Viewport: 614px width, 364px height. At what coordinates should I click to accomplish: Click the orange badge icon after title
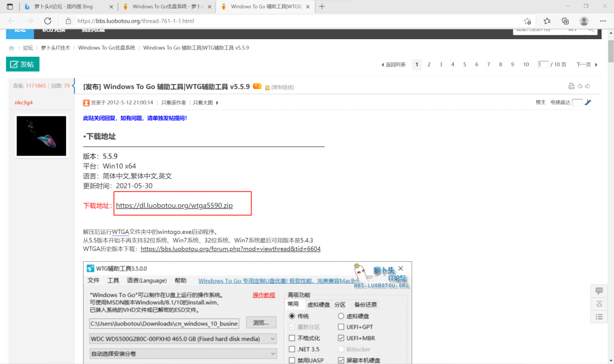(258, 86)
